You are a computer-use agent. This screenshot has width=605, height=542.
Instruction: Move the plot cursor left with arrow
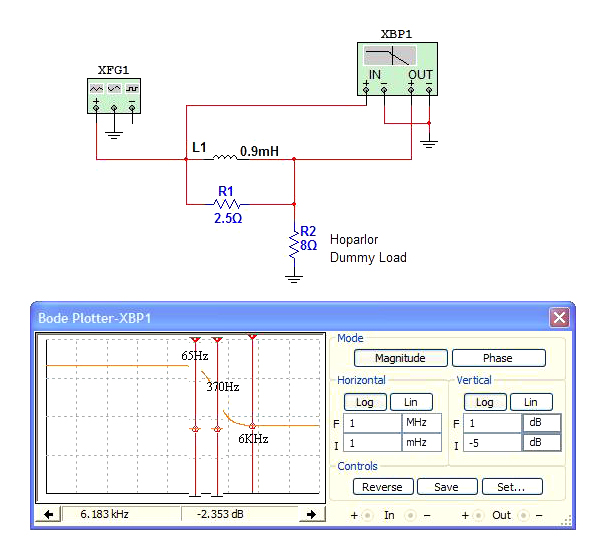tap(48, 514)
